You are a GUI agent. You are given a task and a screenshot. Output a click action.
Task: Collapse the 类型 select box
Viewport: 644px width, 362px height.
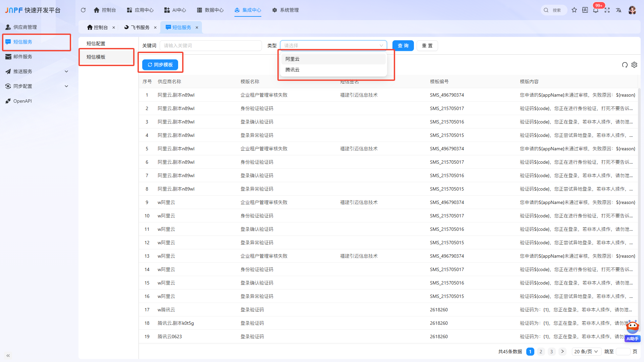pos(333,46)
